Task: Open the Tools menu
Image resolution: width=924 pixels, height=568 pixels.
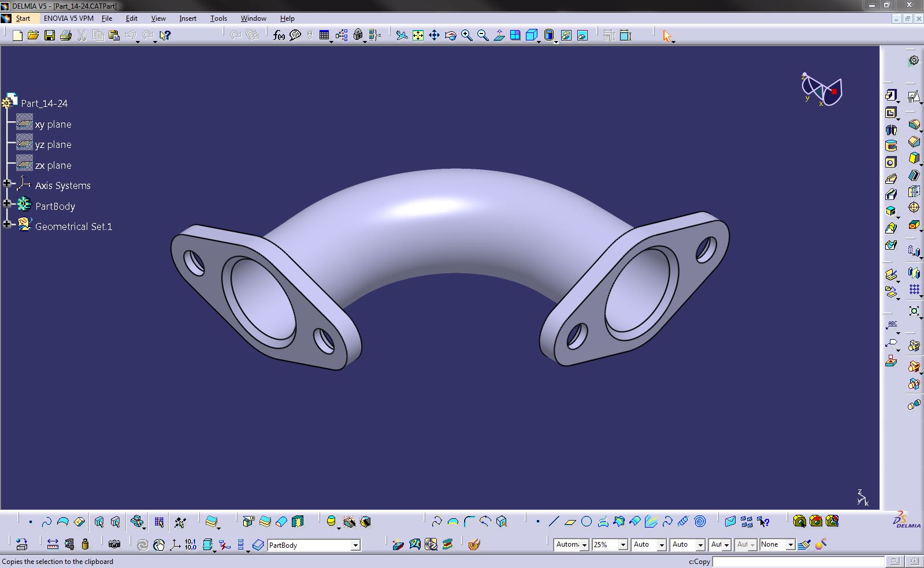Action: (218, 18)
